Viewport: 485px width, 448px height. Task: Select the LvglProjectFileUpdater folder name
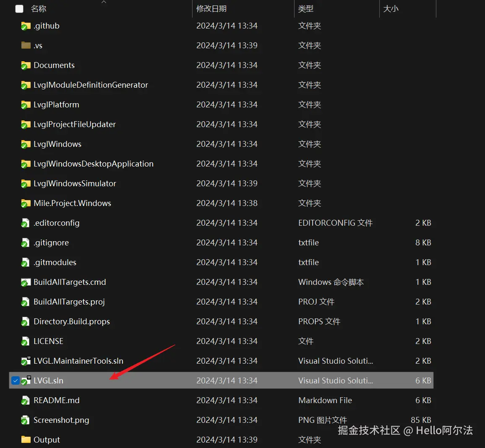[75, 124]
